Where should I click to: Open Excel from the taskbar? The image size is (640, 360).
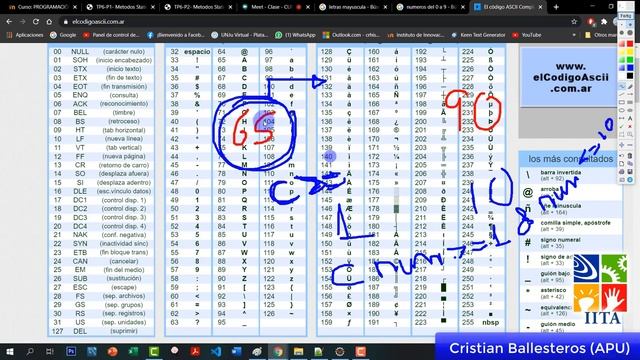pyautogui.click(x=133, y=351)
